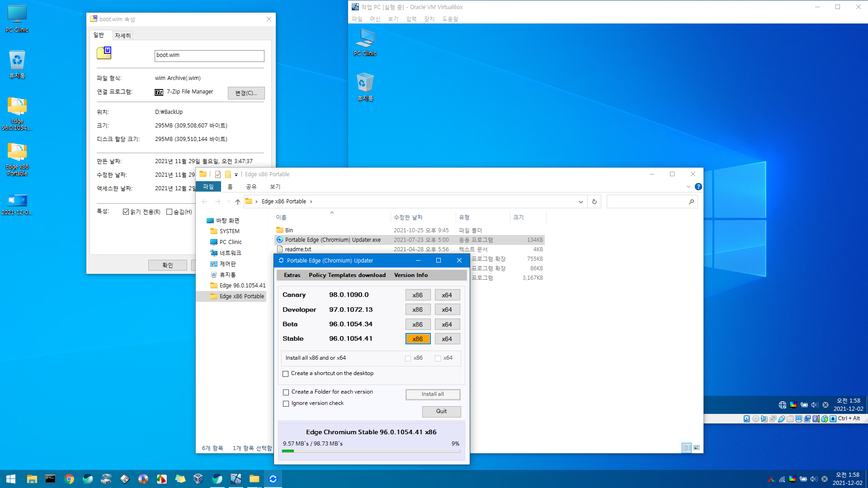
Task: Enable Install all x64 checkbox
Action: [x=438, y=358]
